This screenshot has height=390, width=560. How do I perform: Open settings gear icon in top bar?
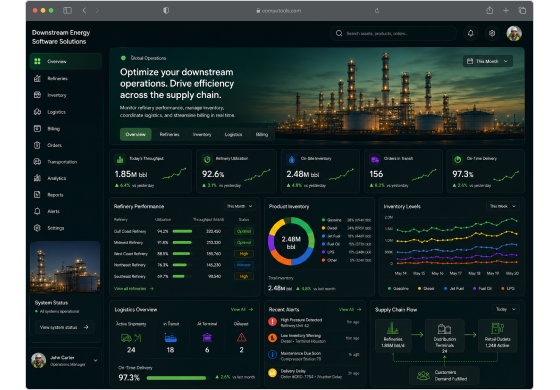coord(492,34)
